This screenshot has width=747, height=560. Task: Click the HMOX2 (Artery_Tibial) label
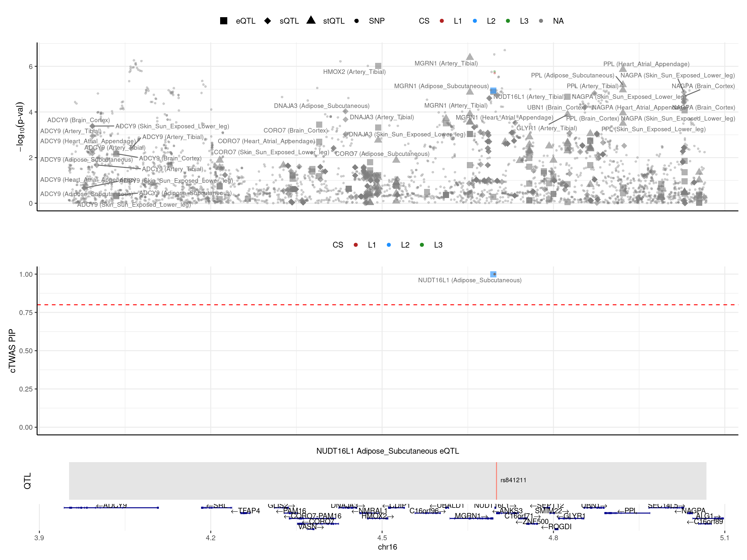point(354,72)
